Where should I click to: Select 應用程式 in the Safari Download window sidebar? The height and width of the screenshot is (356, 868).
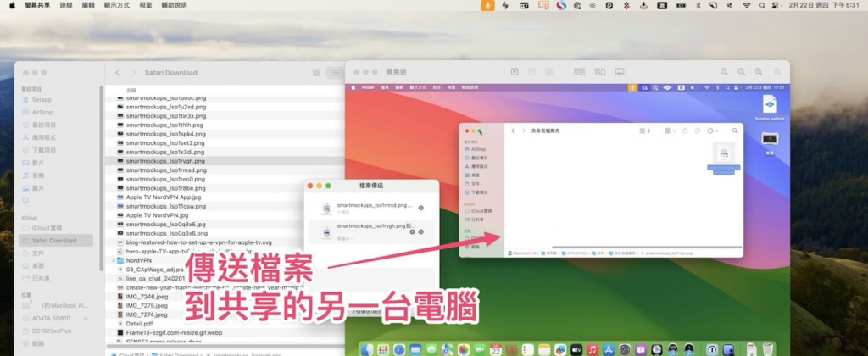[x=44, y=137]
